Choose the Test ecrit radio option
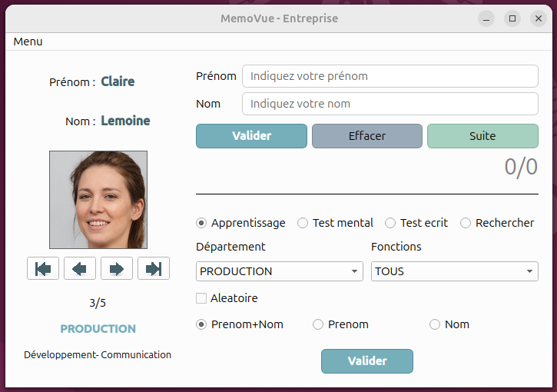 (x=390, y=223)
